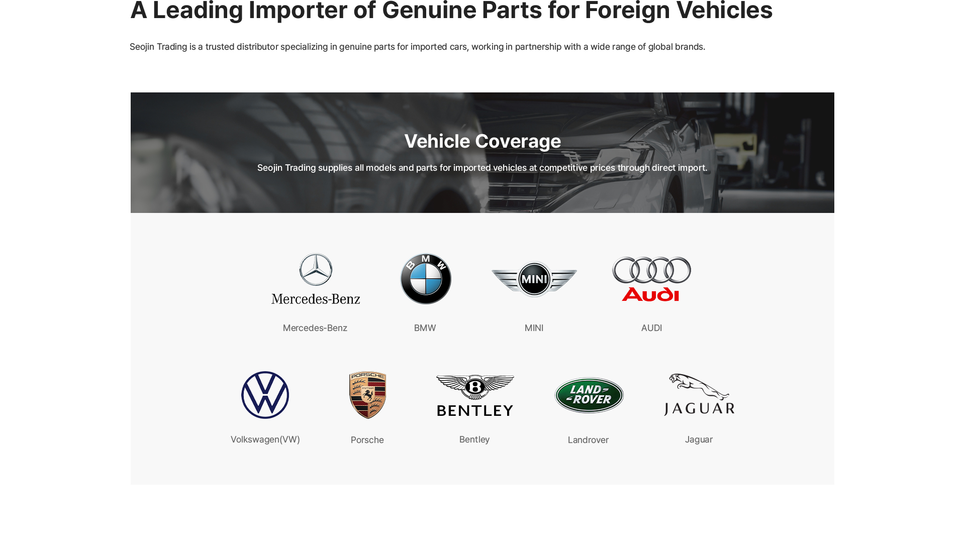Click the Volkswagen(VW) label
965x560 pixels.
pos(265,439)
